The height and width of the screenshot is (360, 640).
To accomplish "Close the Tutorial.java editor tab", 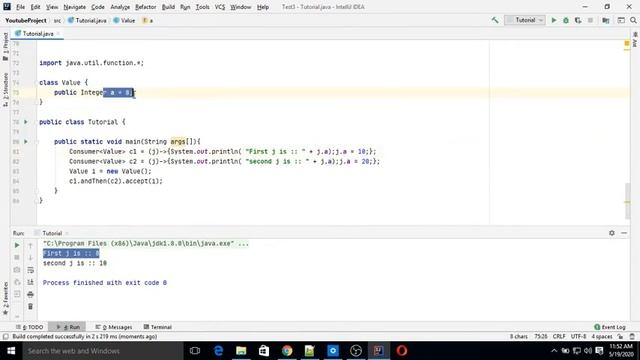I will (58, 34).
